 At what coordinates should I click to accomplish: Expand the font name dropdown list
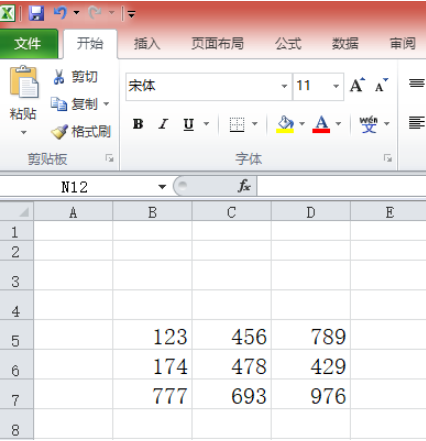pos(284,86)
